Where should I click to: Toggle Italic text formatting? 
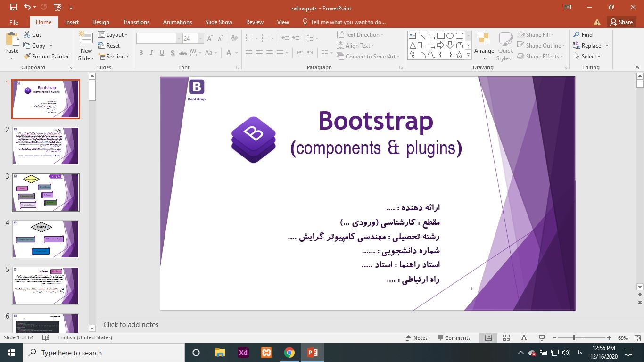coord(151,53)
